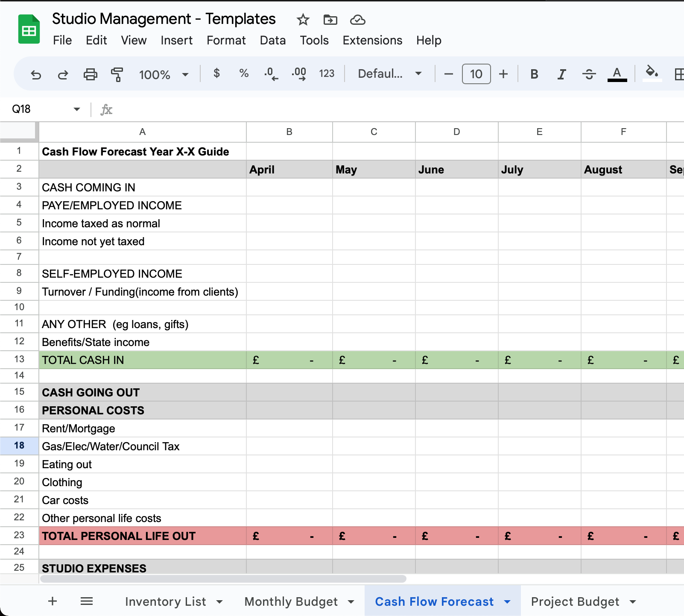Toggle strikethrough formatting
The width and height of the screenshot is (684, 616).
(x=589, y=74)
